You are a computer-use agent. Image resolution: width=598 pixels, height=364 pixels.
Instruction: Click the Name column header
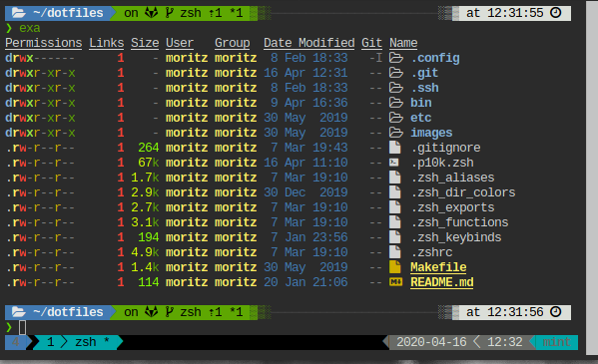(403, 43)
